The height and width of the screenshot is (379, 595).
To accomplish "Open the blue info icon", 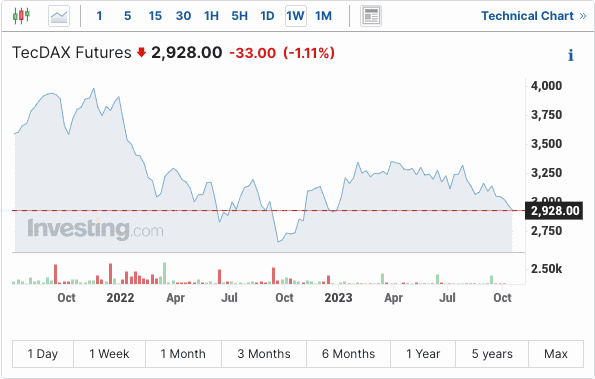I will pos(570,55).
